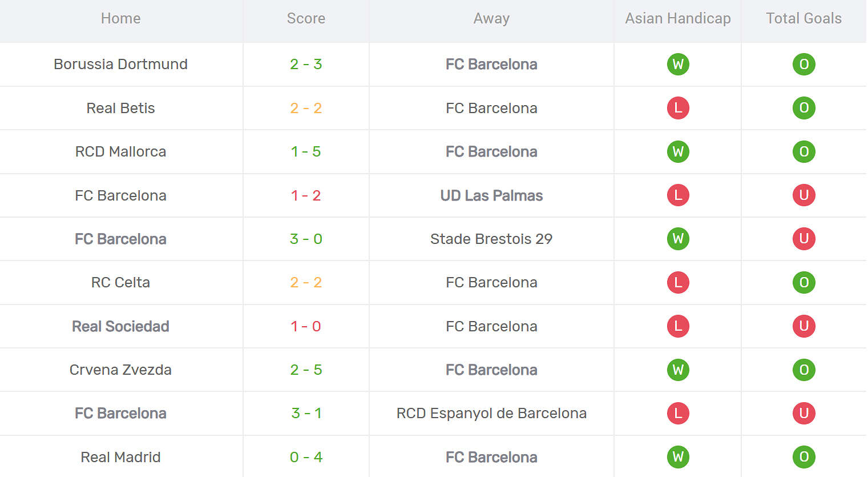Screen dimensions: 868x477
Task: Click the U total goals badge for UD Las Palmas
Action: (804, 195)
